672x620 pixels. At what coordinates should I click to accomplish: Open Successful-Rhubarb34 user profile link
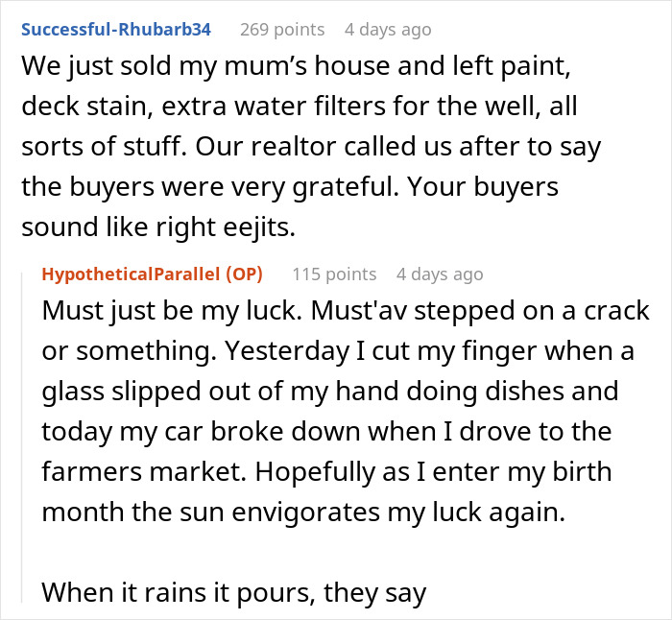[115, 30]
